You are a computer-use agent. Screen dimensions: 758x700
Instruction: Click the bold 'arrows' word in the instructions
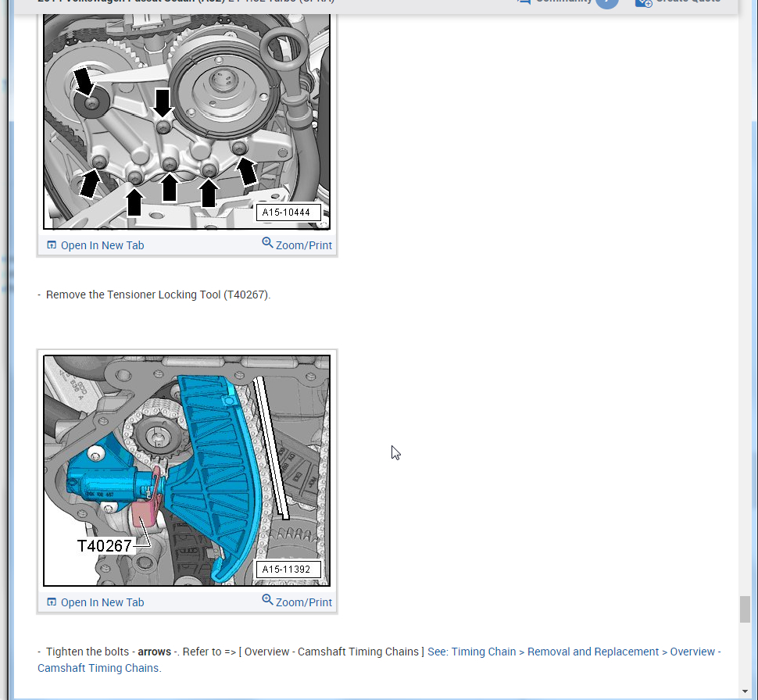click(x=154, y=652)
